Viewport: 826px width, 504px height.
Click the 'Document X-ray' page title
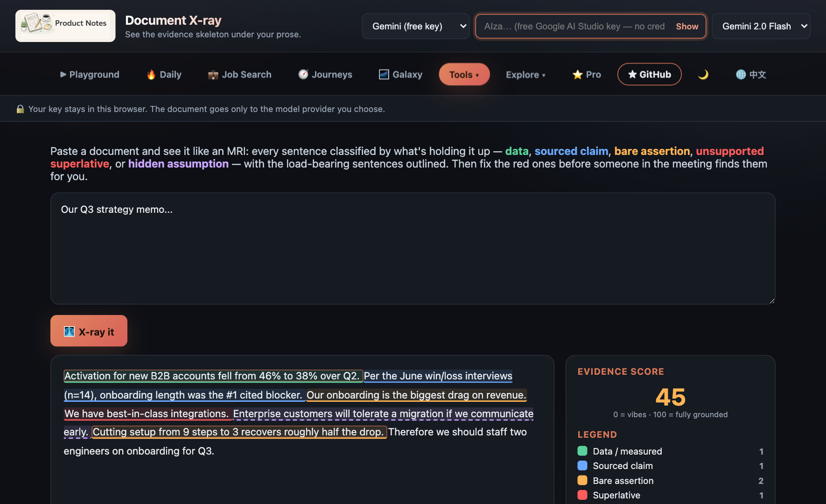[173, 21]
